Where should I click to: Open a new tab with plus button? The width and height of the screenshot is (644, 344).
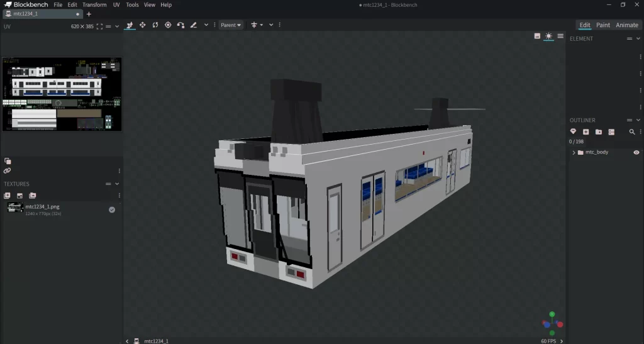89,14
